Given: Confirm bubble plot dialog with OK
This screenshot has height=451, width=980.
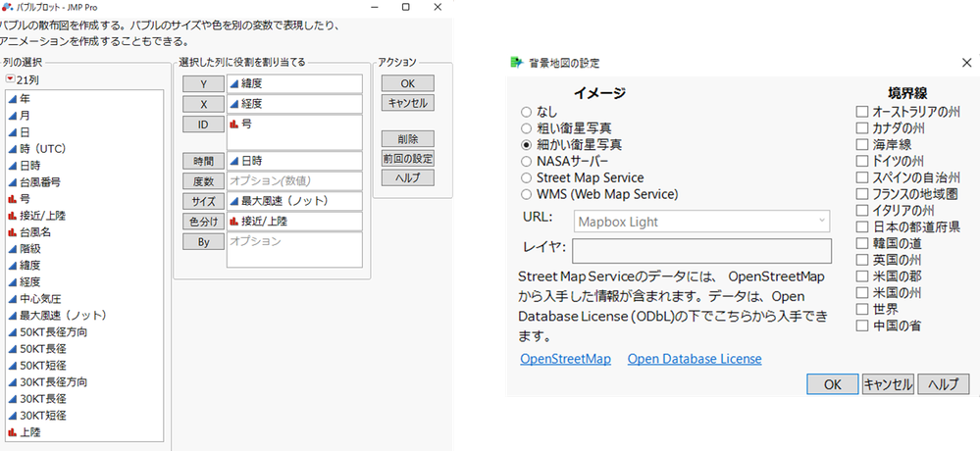Looking at the screenshot, I should (407, 83).
